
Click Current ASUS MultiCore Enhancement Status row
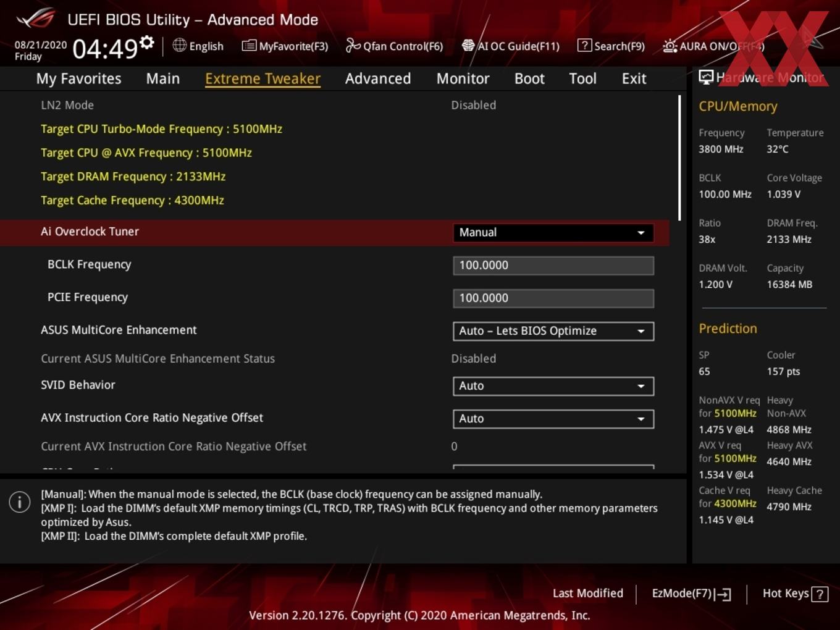[334, 358]
